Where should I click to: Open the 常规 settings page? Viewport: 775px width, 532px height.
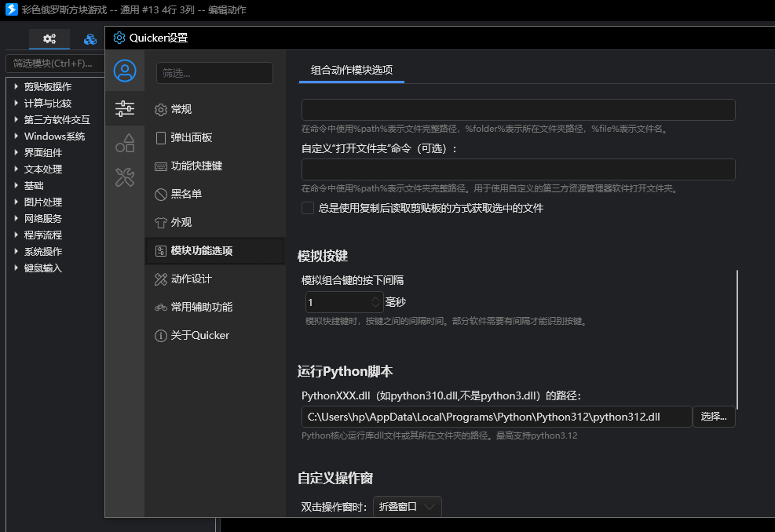[x=215, y=109]
